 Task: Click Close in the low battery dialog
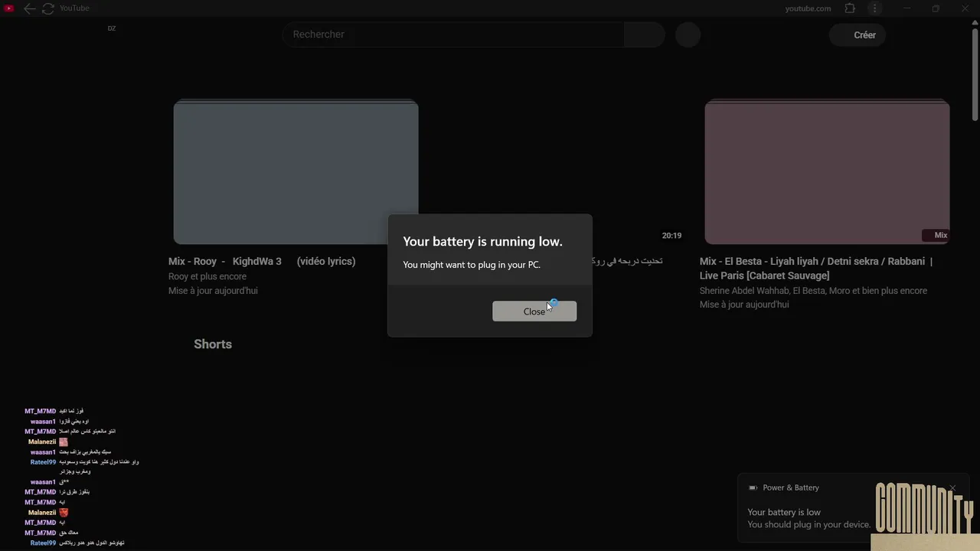pos(534,311)
